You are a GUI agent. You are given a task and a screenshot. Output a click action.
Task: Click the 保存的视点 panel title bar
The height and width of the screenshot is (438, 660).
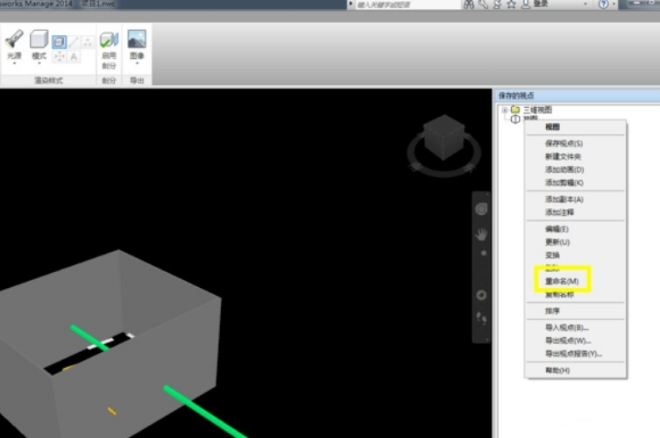(x=578, y=96)
